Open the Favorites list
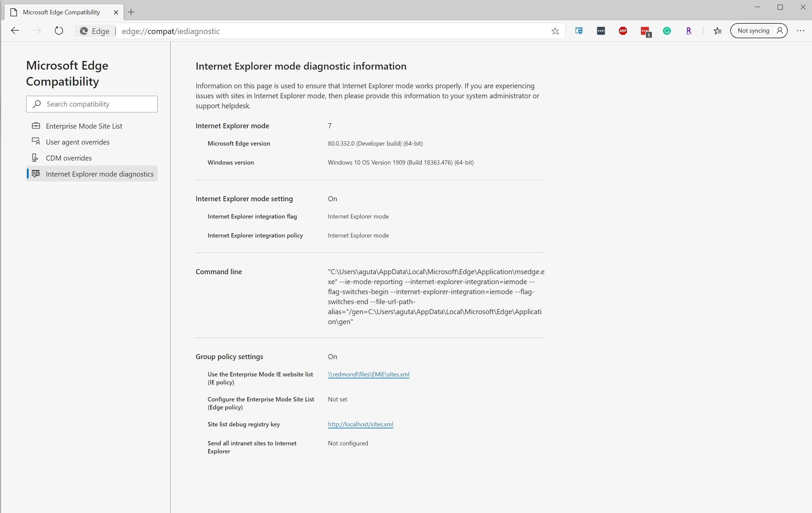The image size is (812, 513). 718,31
